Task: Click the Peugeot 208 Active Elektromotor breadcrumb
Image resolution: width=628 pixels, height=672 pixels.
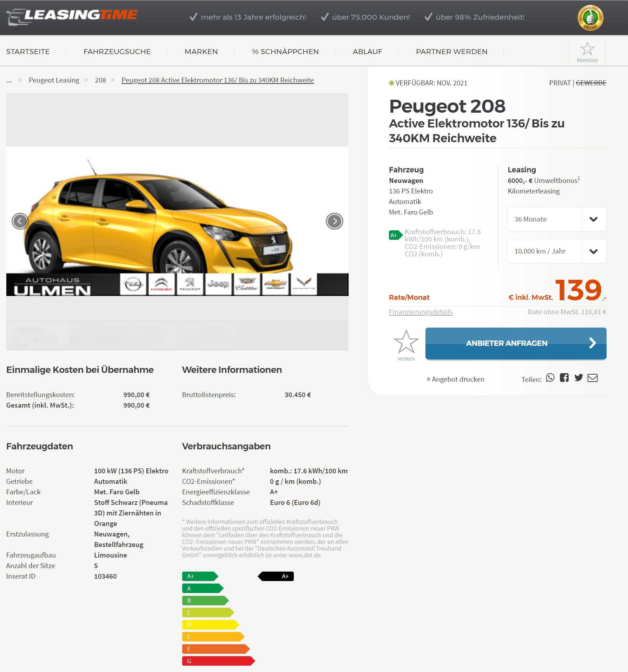Action: tap(218, 80)
